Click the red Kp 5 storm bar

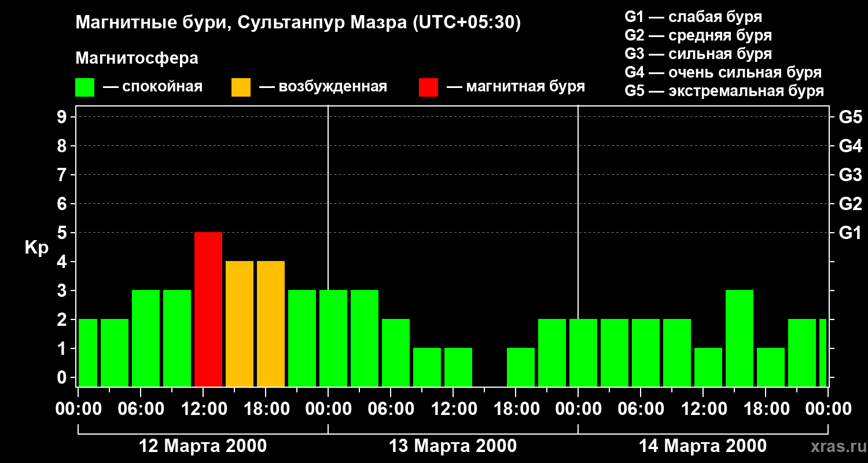click(208, 309)
